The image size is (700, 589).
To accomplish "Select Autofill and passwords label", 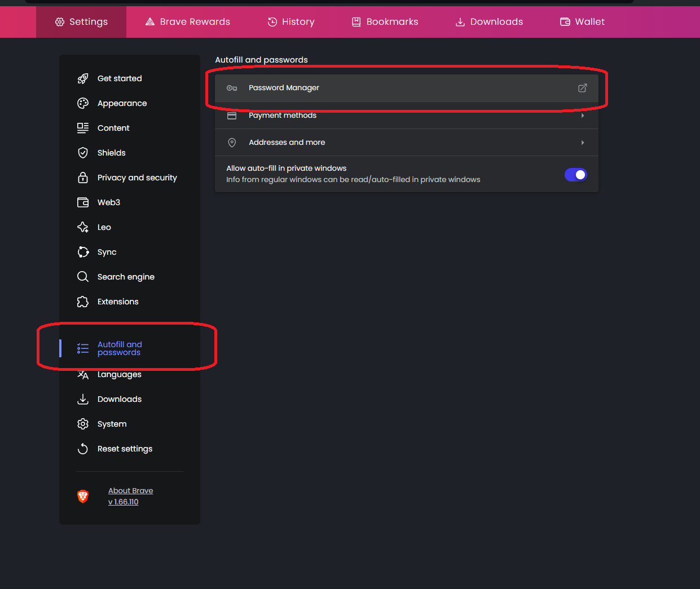I will pos(120,348).
